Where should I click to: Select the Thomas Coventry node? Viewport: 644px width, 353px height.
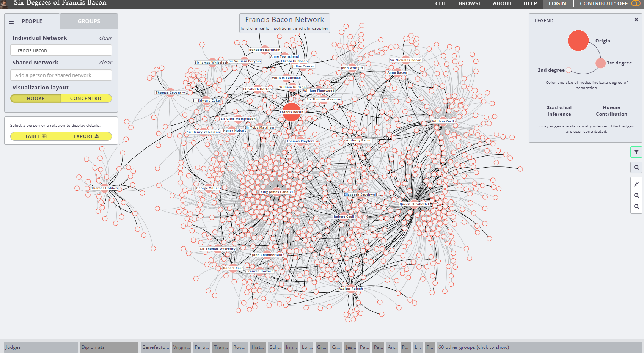click(170, 93)
